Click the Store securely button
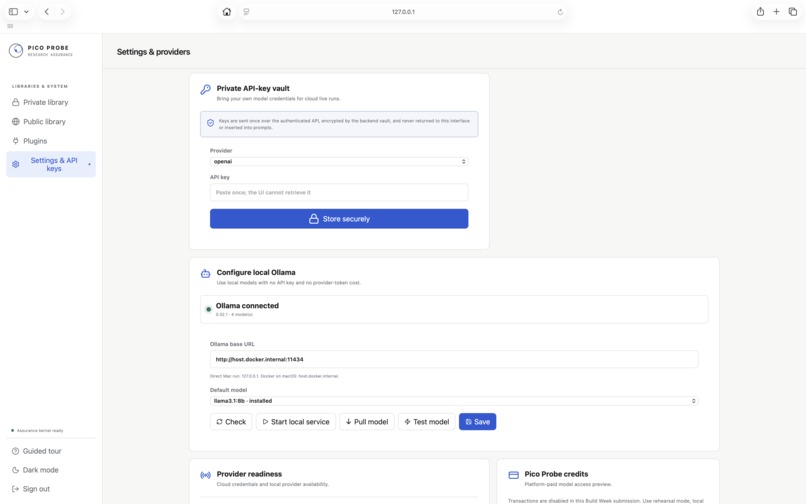The image size is (806, 504). coord(339,219)
